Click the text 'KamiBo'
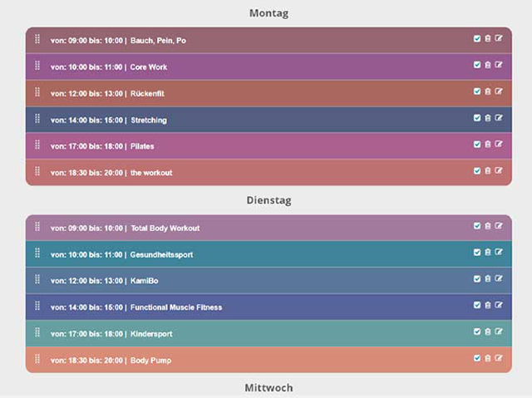Screen dimensions: 532x398 (144, 281)
